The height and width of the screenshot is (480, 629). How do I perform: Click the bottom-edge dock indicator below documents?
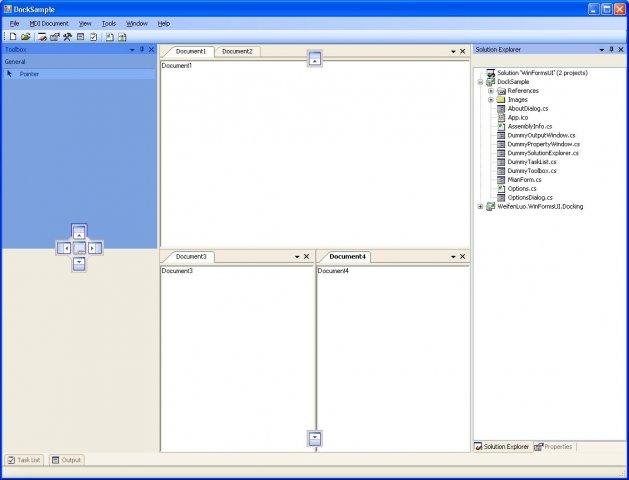pyautogui.click(x=315, y=438)
